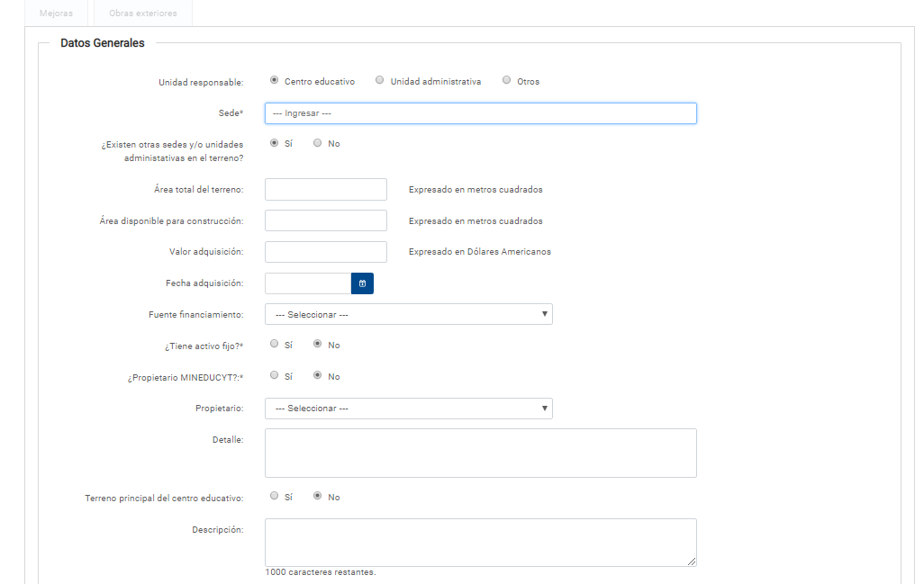Focus the Fecha adquisición date field

(307, 283)
